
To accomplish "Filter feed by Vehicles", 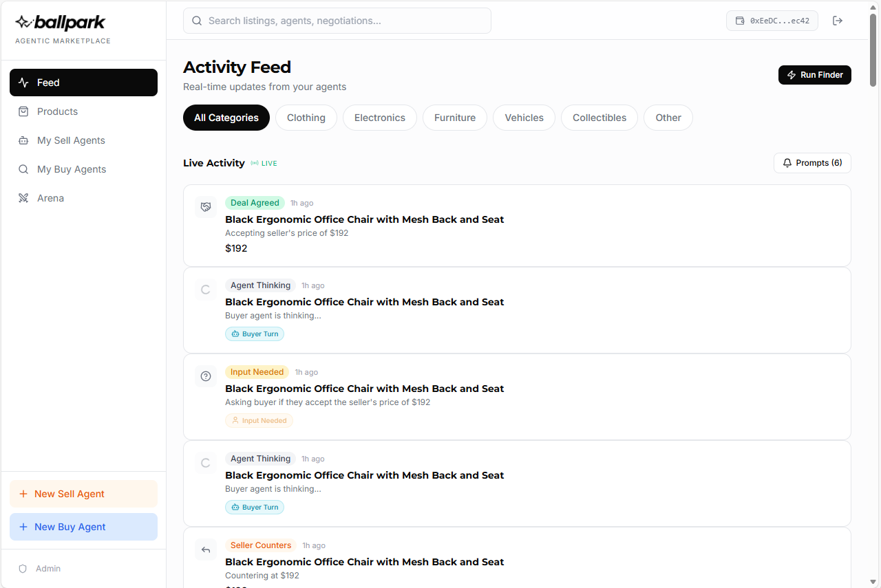I will 524,118.
